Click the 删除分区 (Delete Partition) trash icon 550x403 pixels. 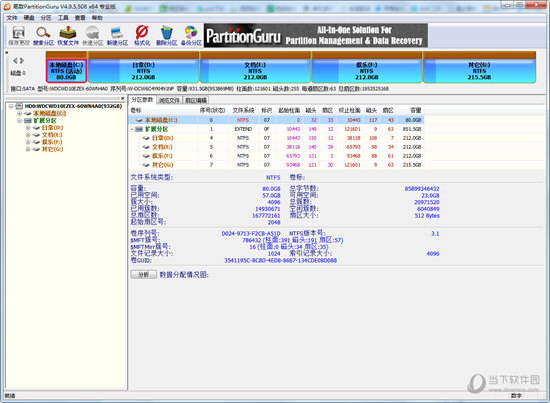[167, 36]
